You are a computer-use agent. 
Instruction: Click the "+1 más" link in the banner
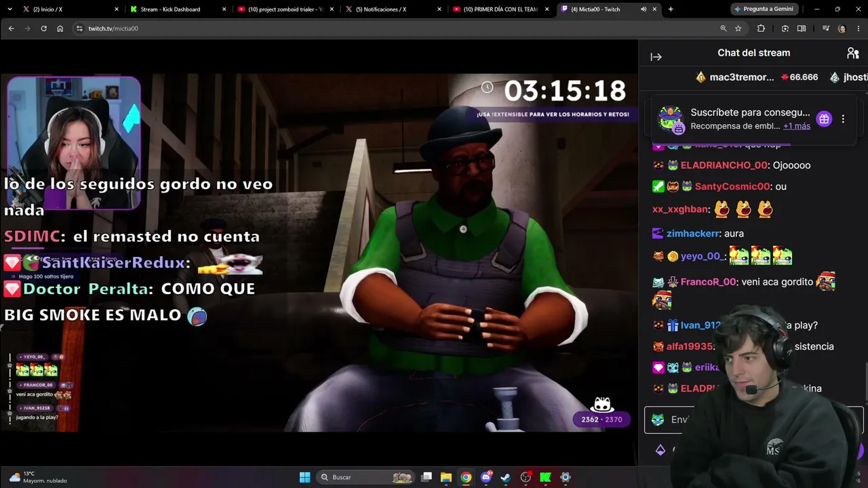[x=797, y=126]
